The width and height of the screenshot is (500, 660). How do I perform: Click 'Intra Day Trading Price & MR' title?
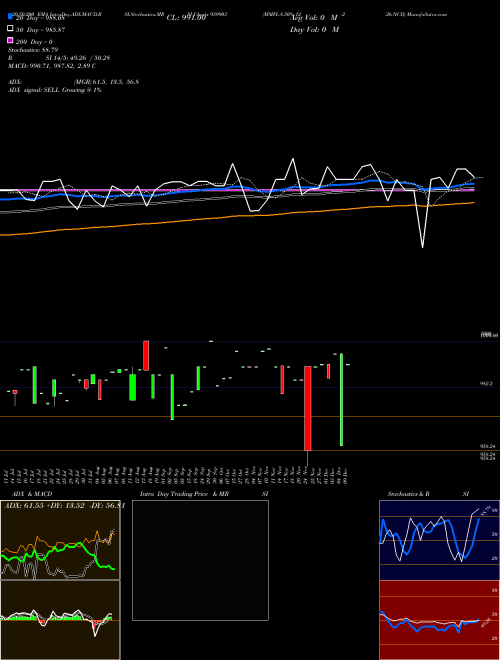point(184,494)
